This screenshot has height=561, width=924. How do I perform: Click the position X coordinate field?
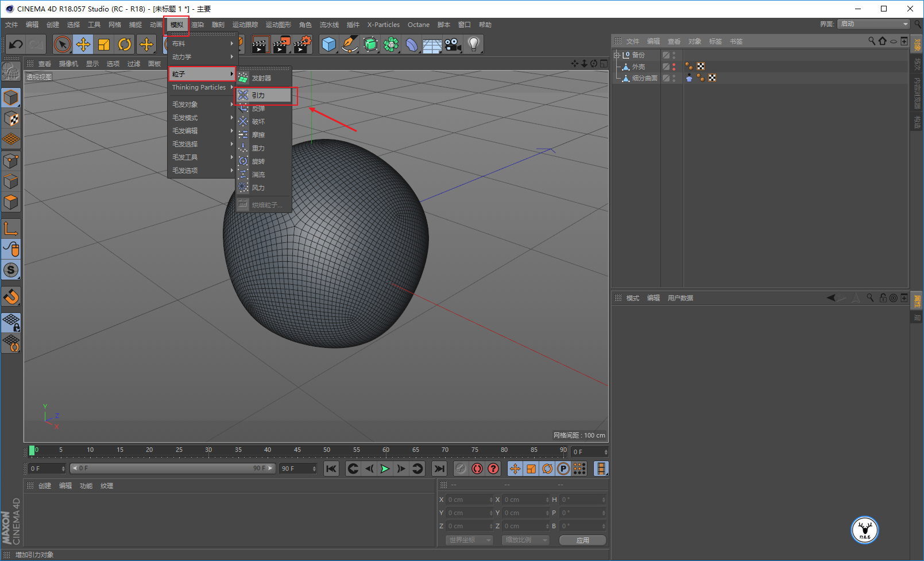tap(470, 500)
